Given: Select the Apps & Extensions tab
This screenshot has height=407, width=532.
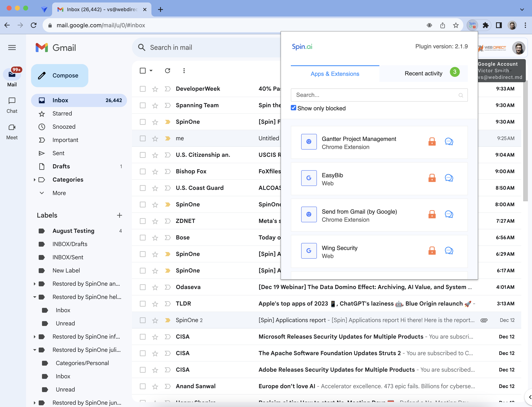Looking at the screenshot, I should click(335, 74).
